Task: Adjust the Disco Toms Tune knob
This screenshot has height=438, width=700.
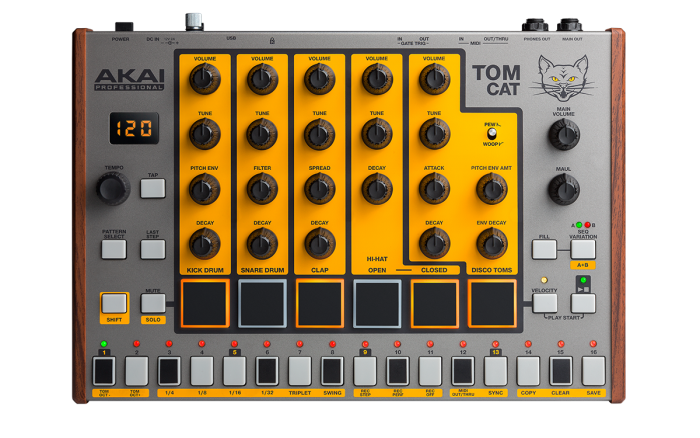Action: (x=434, y=134)
